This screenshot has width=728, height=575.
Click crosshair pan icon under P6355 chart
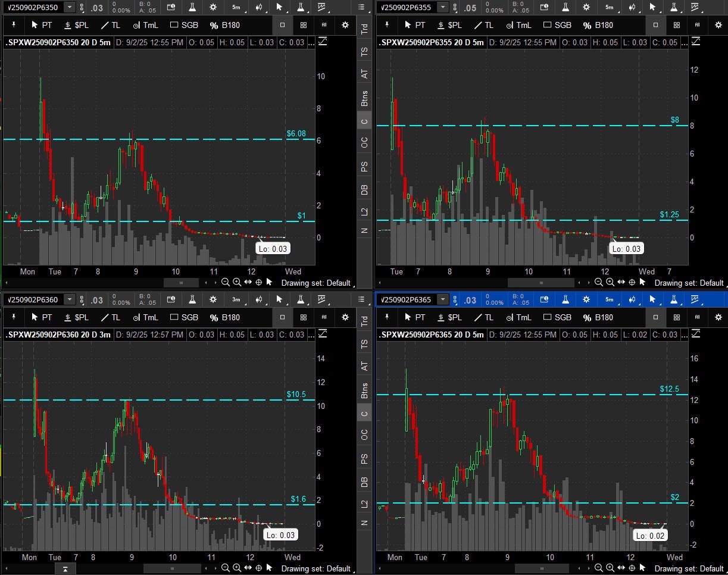coord(632,282)
